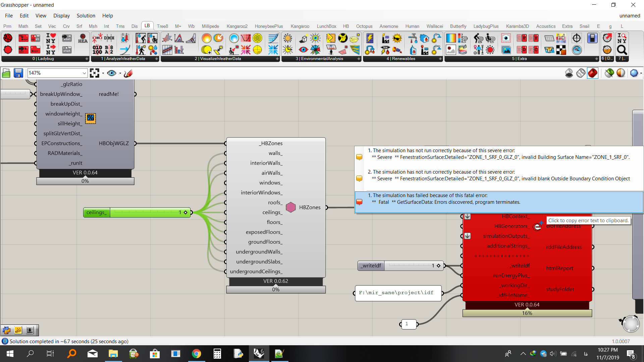Click the magnifying glass search icon
This screenshot has height=362, width=644.
(x=622, y=50)
